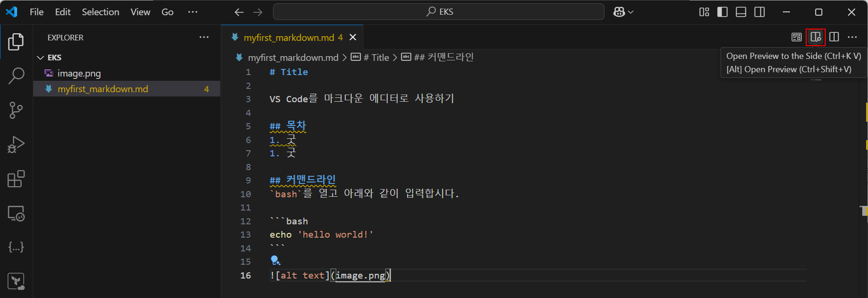Open the Selection menu
This screenshot has width=868, height=298.
[x=100, y=12]
